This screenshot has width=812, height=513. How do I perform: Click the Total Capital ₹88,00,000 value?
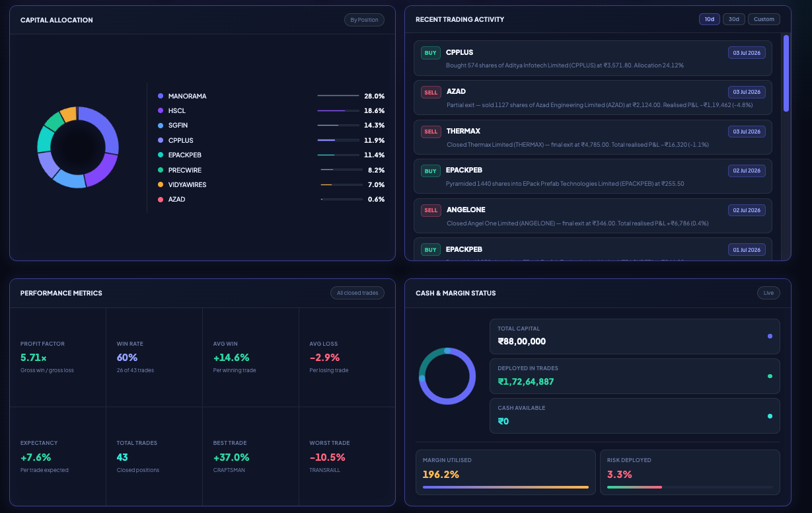pos(522,342)
